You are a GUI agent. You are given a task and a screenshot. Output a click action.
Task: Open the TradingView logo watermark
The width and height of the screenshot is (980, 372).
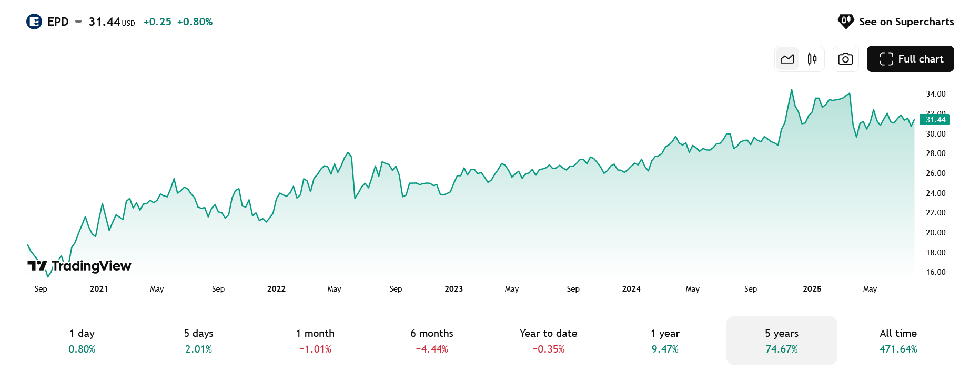pyautogui.click(x=79, y=266)
